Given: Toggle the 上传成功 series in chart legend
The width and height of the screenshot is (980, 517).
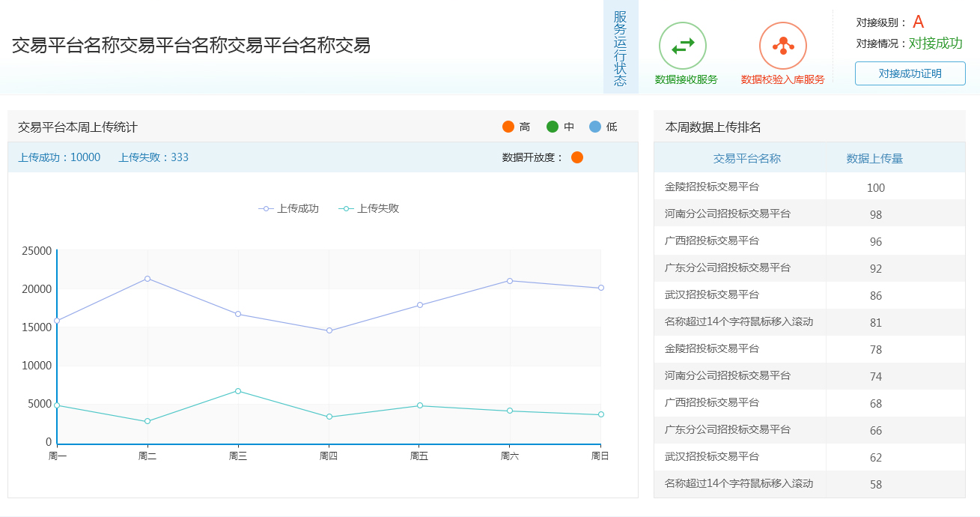Looking at the screenshot, I should click(289, 209).
